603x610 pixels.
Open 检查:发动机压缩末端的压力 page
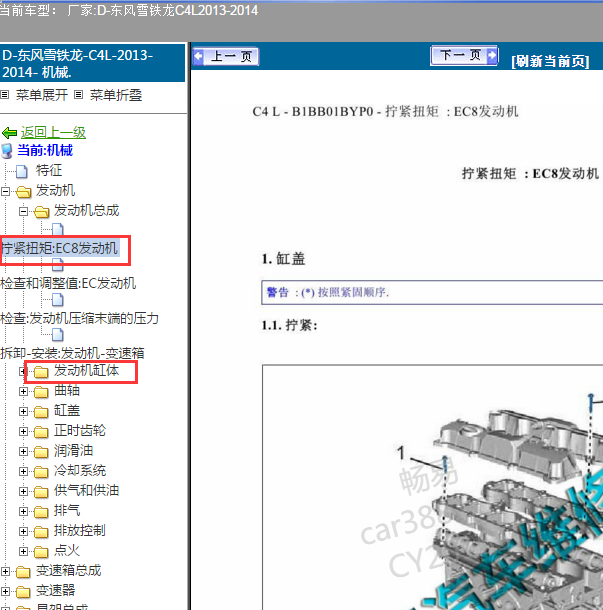(x=79, y=318)
